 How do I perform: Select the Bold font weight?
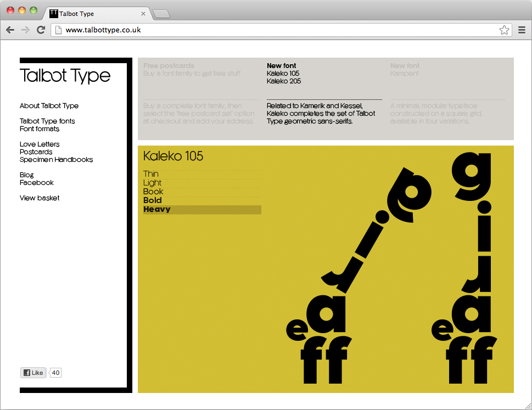(x=202, y=200)
